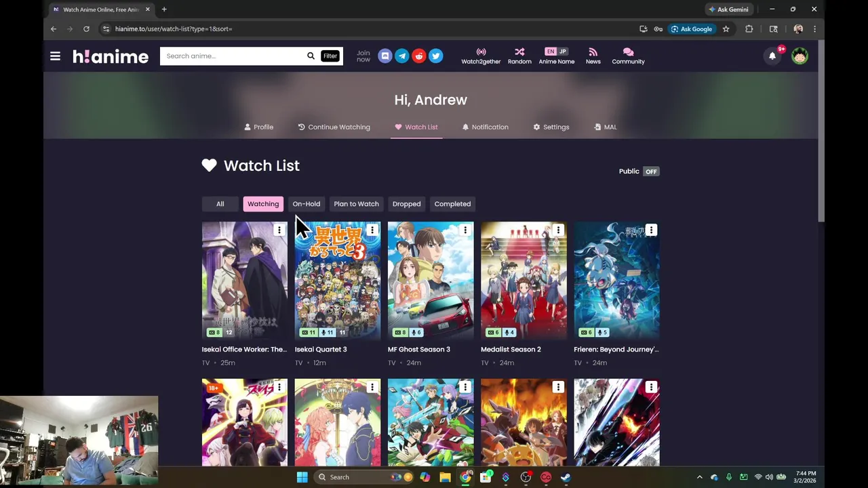This screenshot has height=488, width=868.
Task: Open the notifications bell
Action: click(772, 56)
